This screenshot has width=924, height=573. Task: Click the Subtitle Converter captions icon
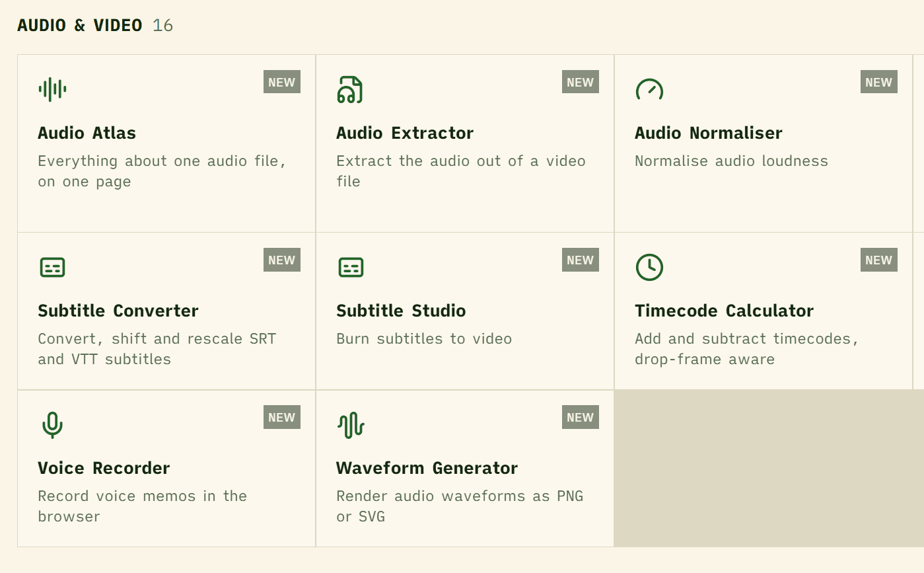52,267
